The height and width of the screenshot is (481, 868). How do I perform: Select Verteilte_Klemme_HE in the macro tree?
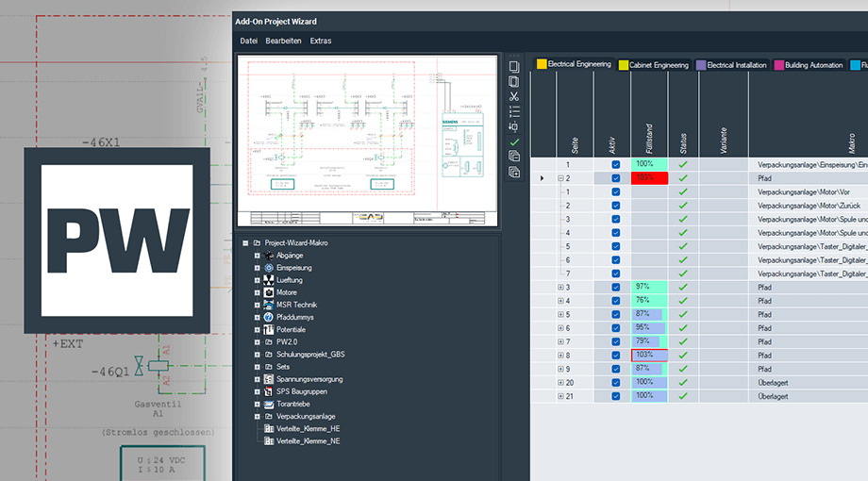[x=308, y=428]
